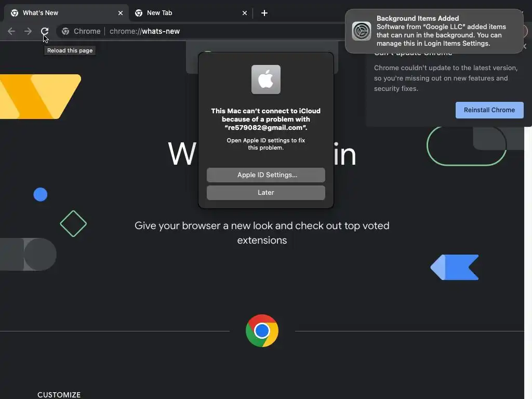Close the New Tab tab
This screenshot has width=532, height=399.
pos(245,13)
